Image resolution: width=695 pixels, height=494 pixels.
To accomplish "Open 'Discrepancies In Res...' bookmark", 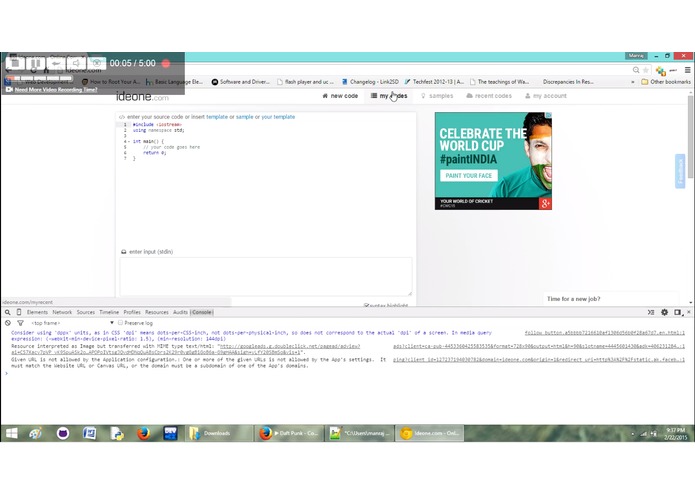I will coord(568,82).
